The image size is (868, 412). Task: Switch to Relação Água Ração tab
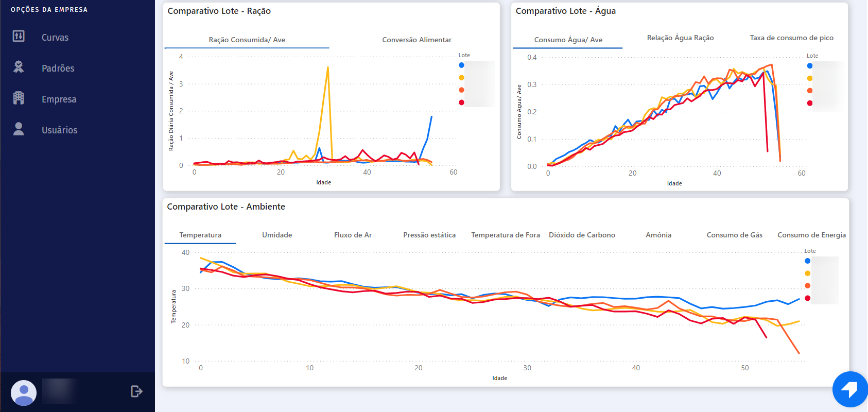[681, 38]
